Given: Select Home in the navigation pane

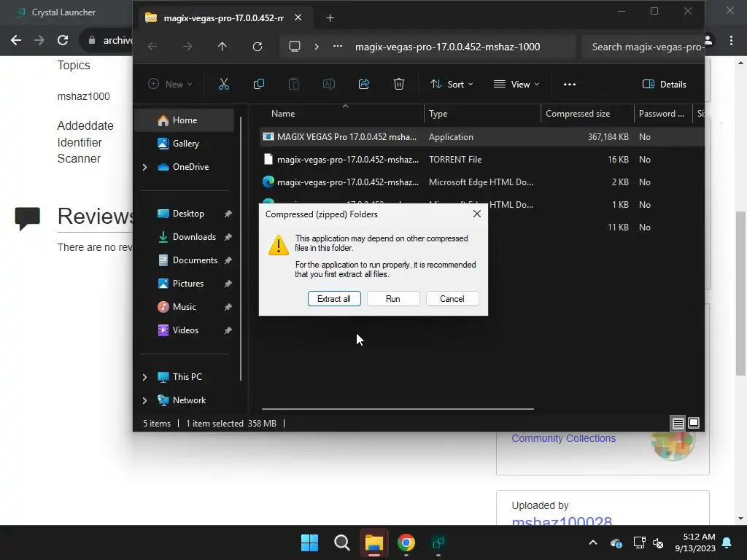Looking at the screenshot, I should pos(185,120).
